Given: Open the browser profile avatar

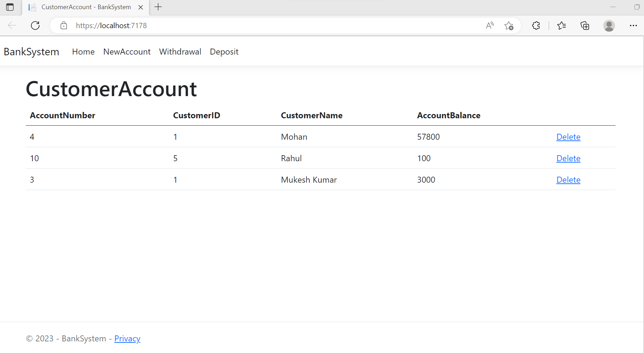Looking at the screenshot, I should (x=609, y=25).
